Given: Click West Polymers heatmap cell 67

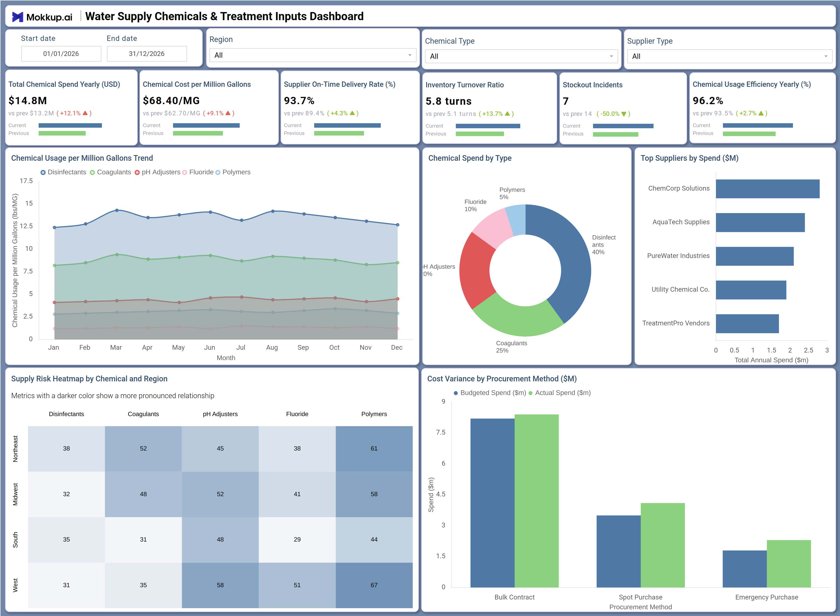Looking at the screenshot, I should (374, 585).
